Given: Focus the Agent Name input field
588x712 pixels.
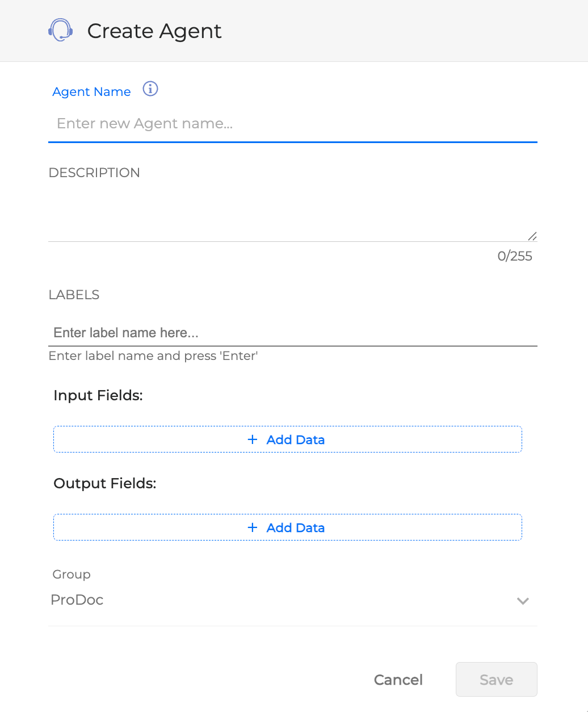Looking at the screenshot, I should tap(292, 124).
